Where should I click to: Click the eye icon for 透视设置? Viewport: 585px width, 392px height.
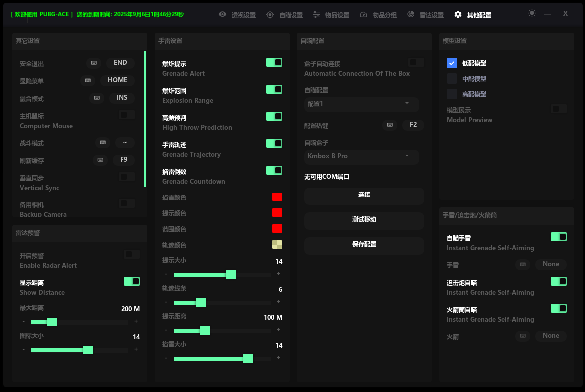click(223, 15)
